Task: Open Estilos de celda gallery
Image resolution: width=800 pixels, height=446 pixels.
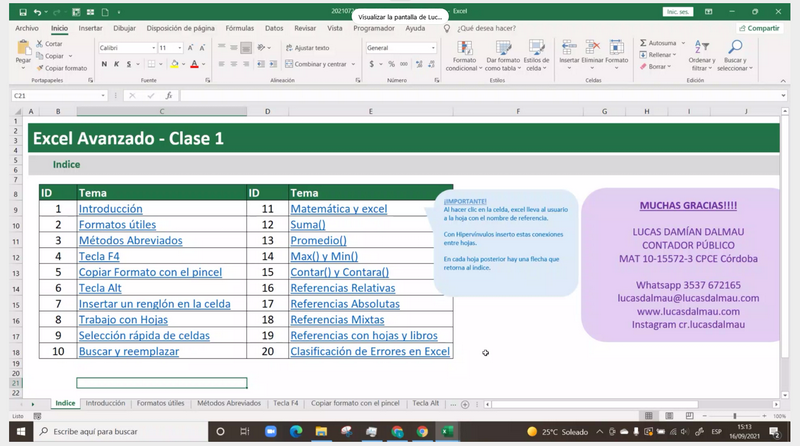Action: (536, 56)
